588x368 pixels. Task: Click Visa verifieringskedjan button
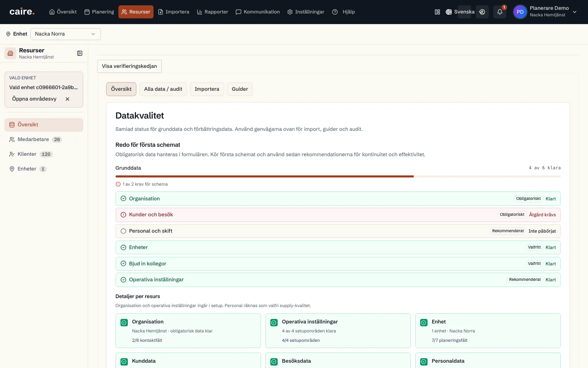[x=129, y=66]
